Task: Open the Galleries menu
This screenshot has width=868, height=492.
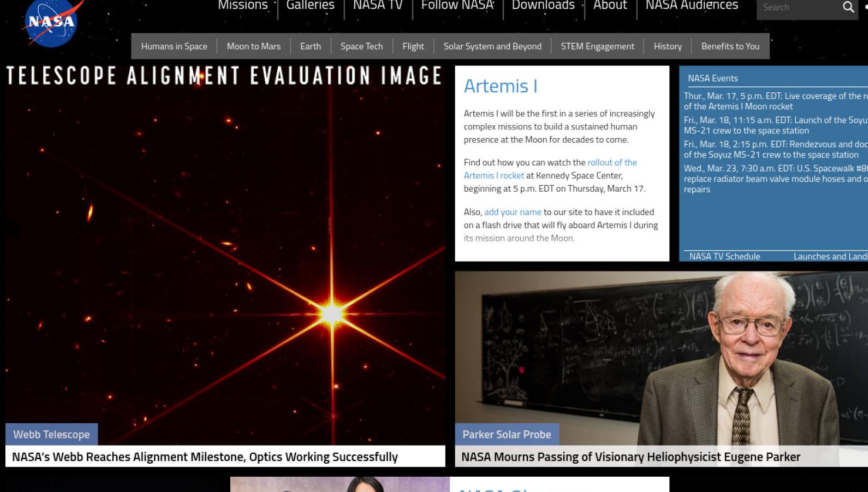Action: [310, 5]
